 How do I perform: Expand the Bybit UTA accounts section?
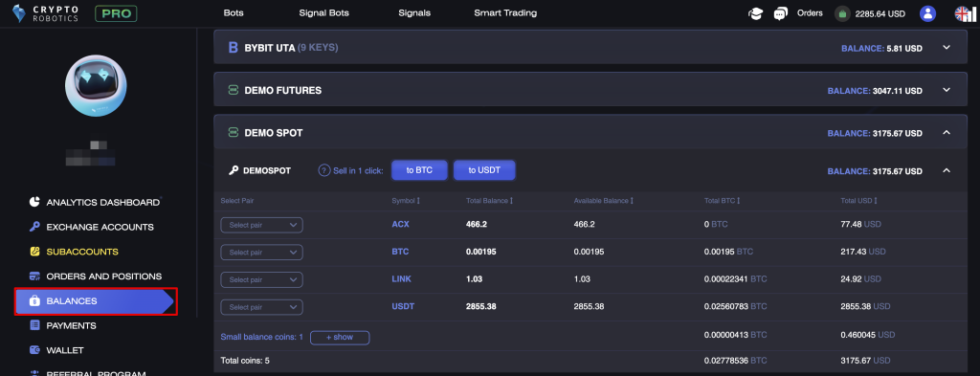click(947, 48)
